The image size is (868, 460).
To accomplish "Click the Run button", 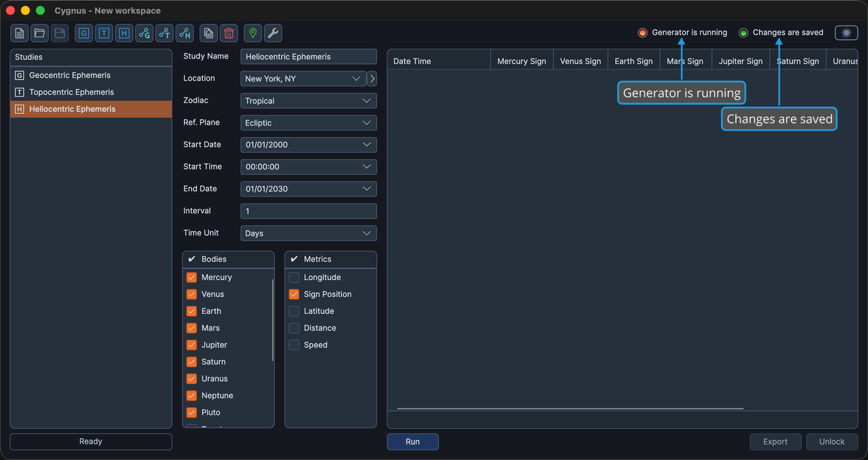I will (413, 442).
